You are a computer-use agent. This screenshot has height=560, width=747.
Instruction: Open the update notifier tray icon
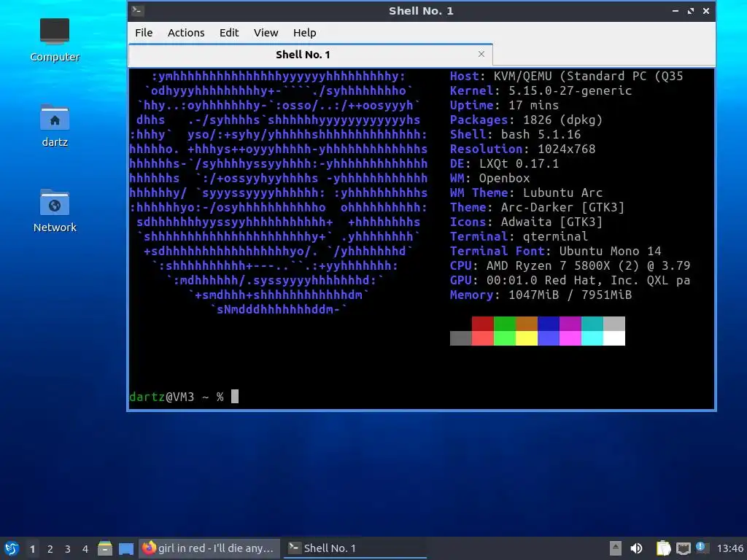[701, 548]
